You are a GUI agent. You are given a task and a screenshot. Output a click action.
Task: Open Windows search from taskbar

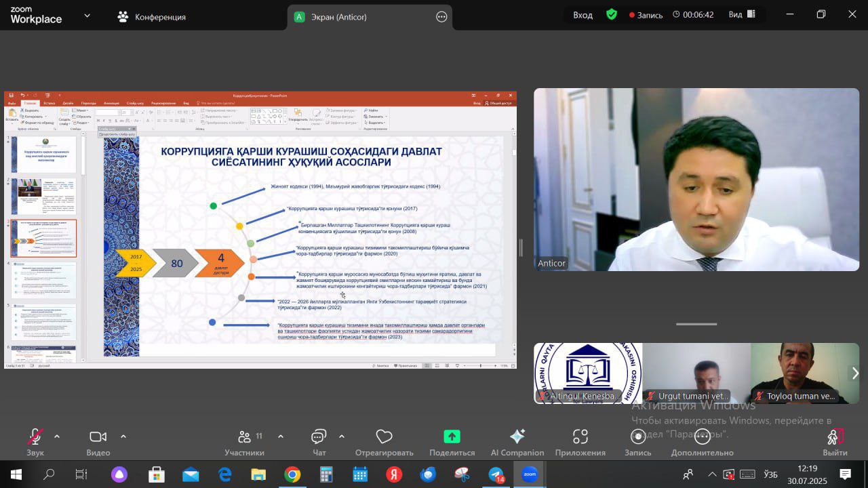(x=49, y=474)
